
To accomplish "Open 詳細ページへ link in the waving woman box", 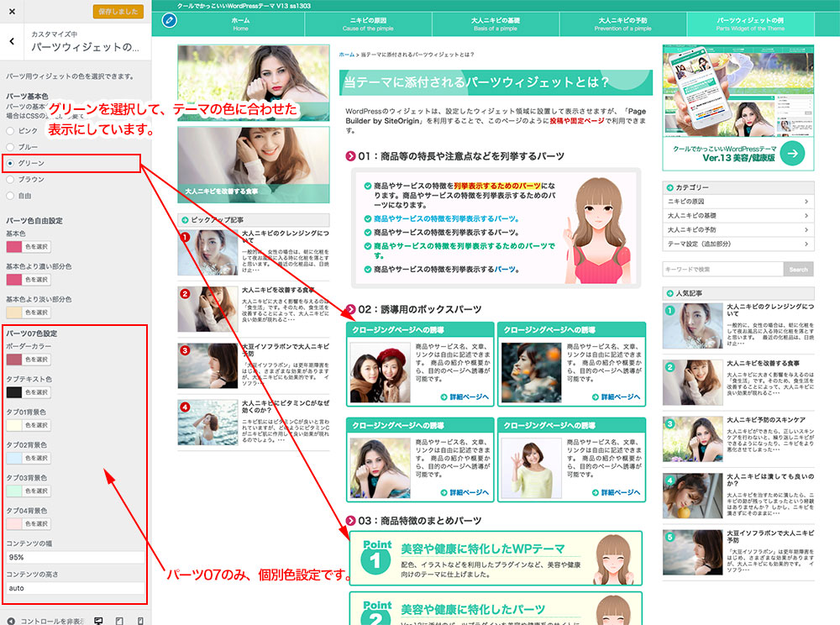I will coord(616,492).
